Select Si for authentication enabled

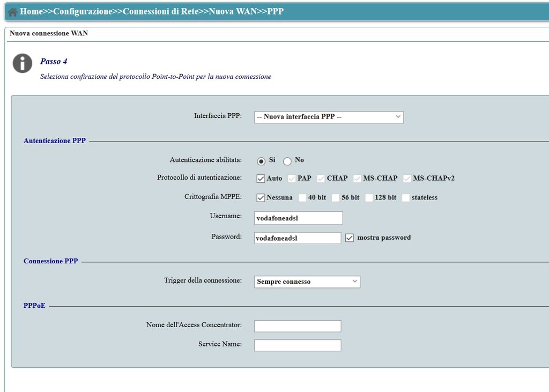click(261, 161)
